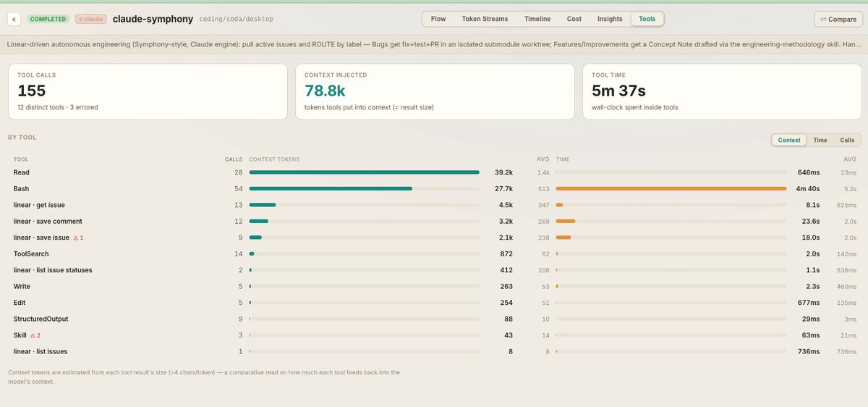The height and width of the screenshot is (407, 868).
Task: Switch to the Token Streams tab
Action: click(485, 19)
